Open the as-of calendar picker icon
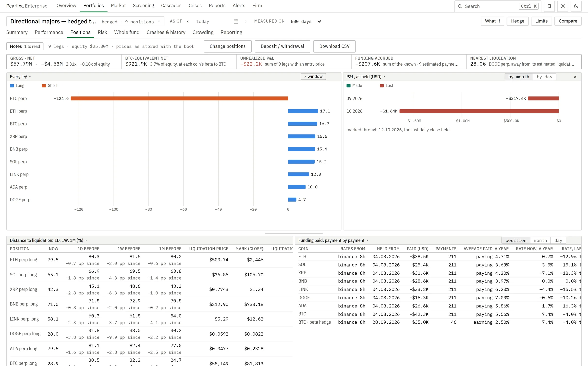This screenshot has width=588, height=366. click(x=236, y=22)
